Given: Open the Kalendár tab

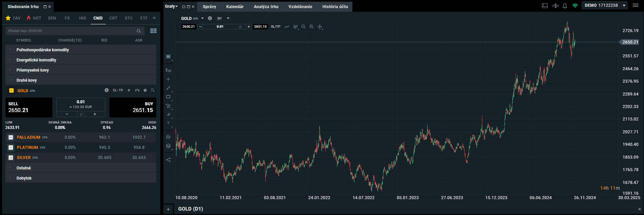Looking at the screenshot, I should 235,7.
